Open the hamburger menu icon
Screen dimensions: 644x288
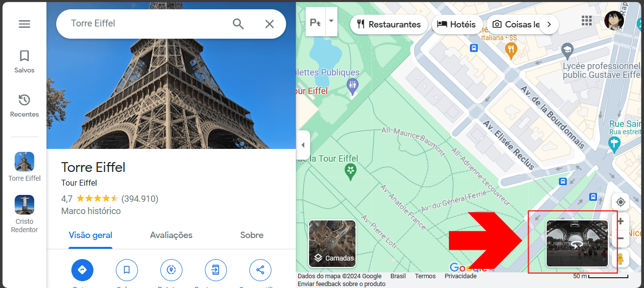click(24, 23)
